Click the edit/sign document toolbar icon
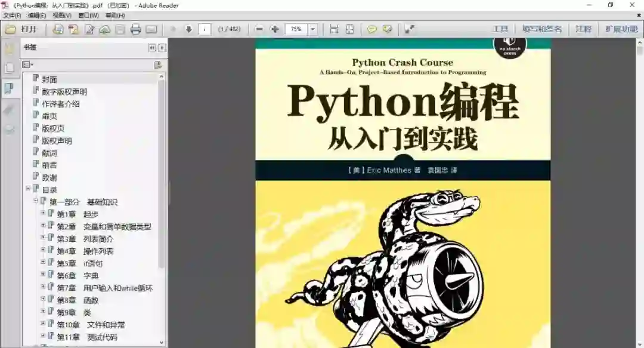 click(89, 29)
